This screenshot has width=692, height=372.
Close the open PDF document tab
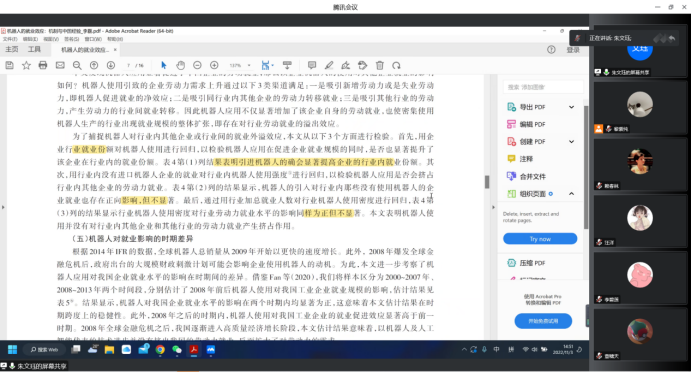pyautogui.click(x=115, y=50)
